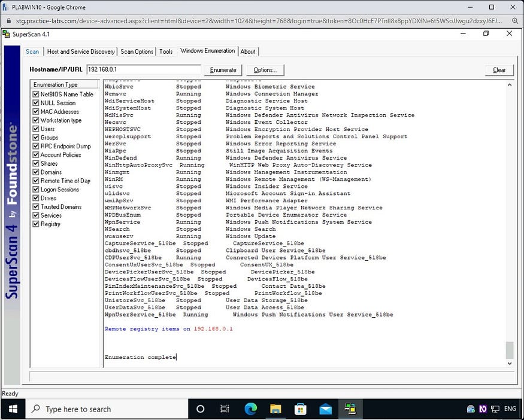Image resolution: width=524 pixels, height=420 pixels.
Task: Toggle Account Policies checkbox
Action: pos(36,155)
